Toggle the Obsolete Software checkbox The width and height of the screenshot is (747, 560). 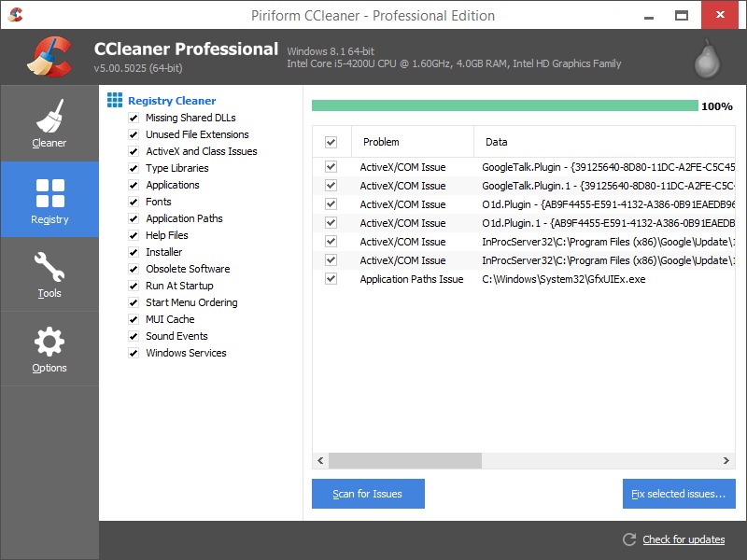click(x=134, y=270)
